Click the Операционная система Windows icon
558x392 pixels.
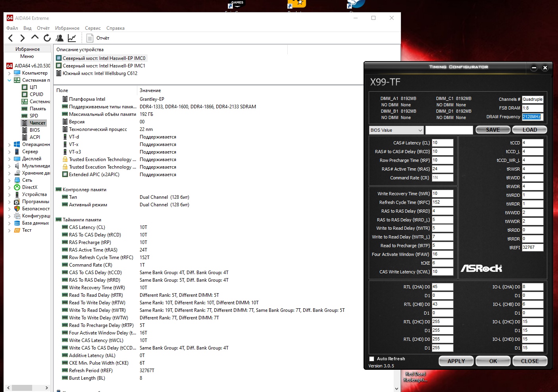(17, 144)
